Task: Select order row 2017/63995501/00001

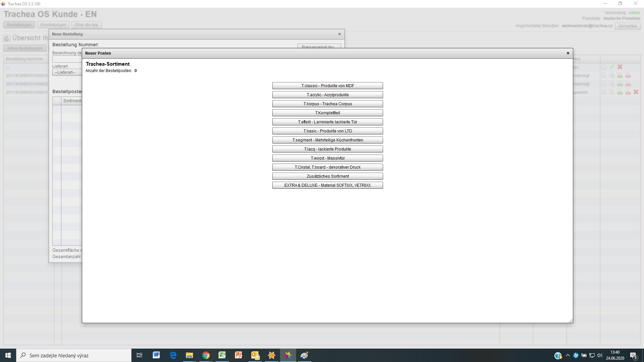Action: click(x=27, y=93)
